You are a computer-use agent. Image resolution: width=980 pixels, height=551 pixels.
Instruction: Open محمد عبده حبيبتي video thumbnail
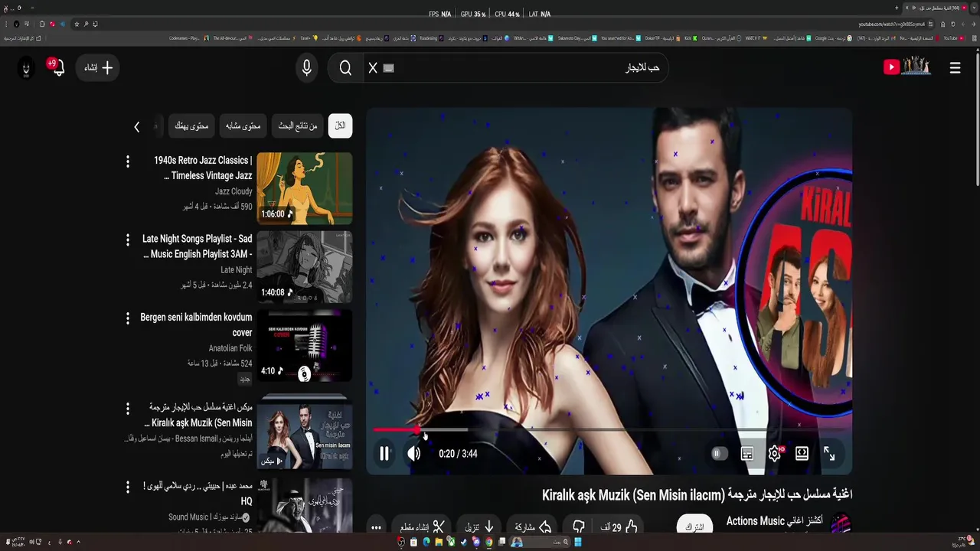(x=305, y=505)
